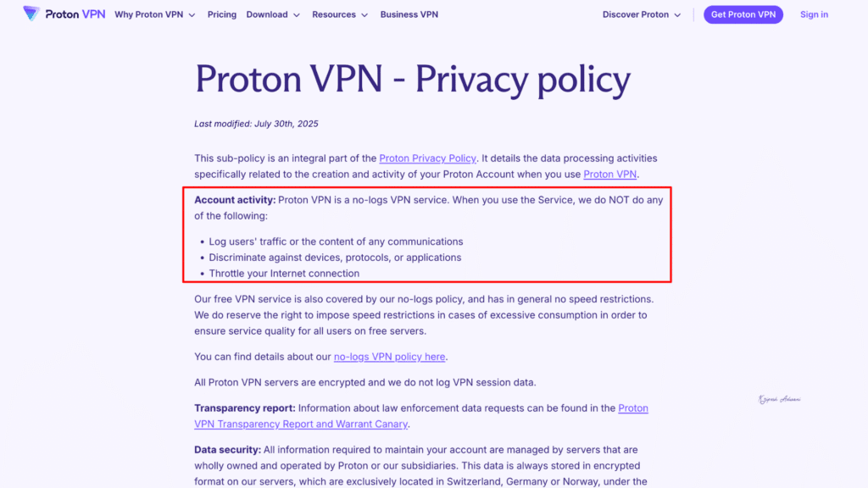Expand the Why Proton VPN dropdown
This screenshot has height=488, width=868.
point(148,14)
